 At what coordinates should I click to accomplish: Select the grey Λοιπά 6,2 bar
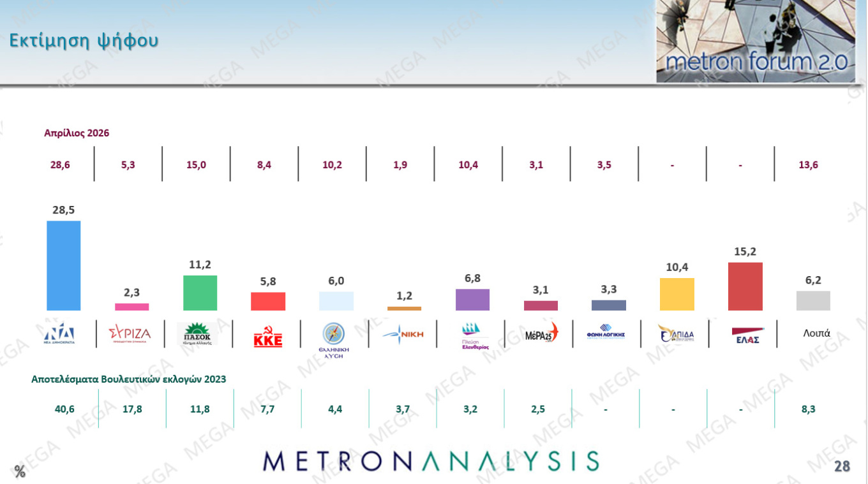tap(813, 300)
